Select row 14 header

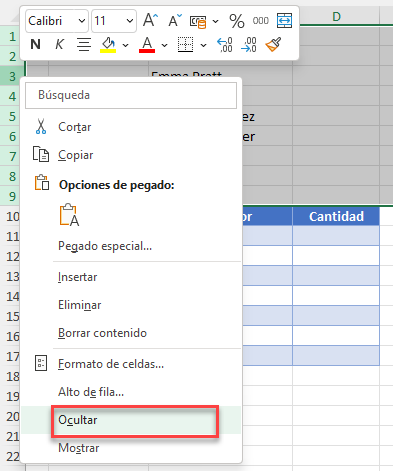[x=12, y=296]
